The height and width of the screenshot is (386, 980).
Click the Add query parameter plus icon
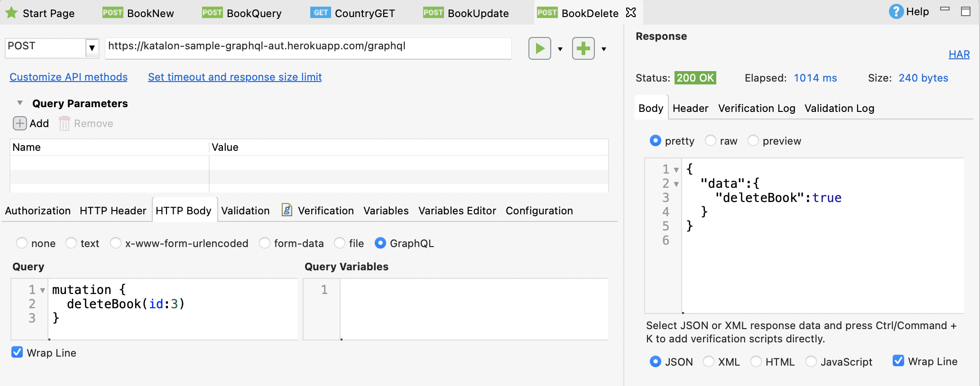(x=19, y=124)
